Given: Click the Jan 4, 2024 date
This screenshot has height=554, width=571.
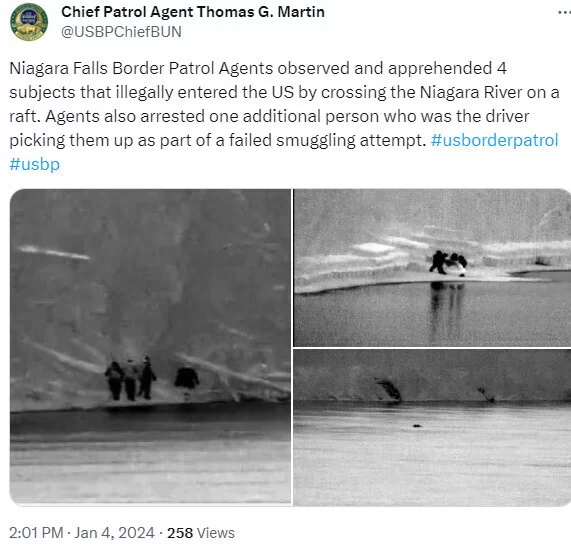Looking at the screenshot, I should (115, 533).
